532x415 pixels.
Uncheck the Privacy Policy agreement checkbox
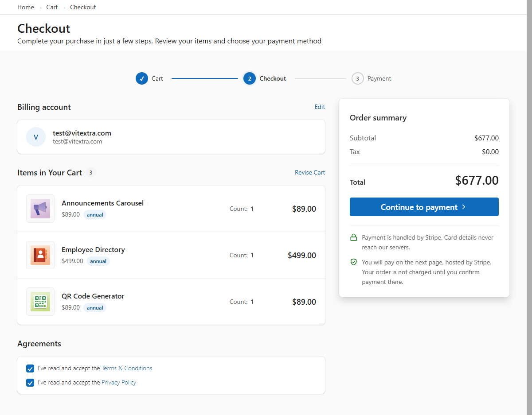tap(30, 383)
